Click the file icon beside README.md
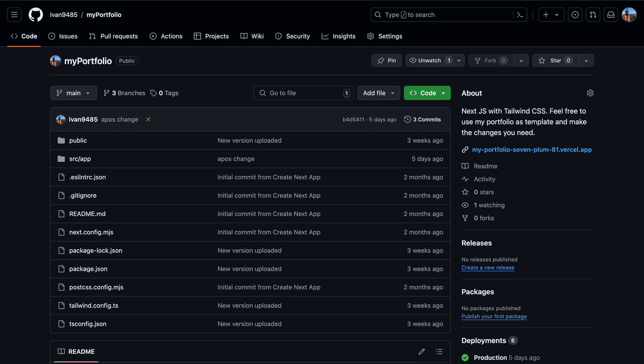The width and height of the screenshot is (644, 364). pos(61,214)
